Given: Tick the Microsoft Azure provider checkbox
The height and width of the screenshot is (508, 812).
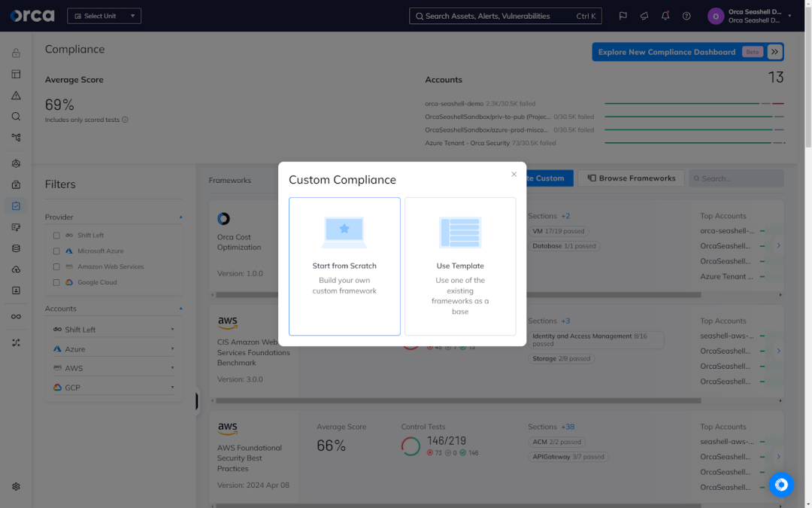Looking at the screenshot, I should click(56, 251).
